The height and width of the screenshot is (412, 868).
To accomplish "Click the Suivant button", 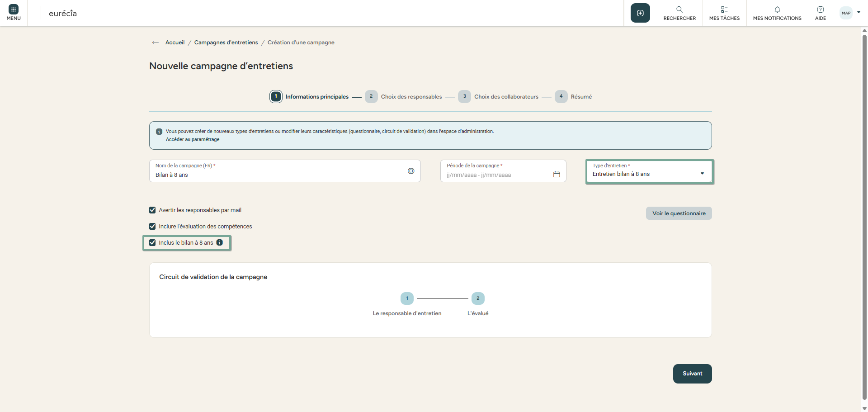I will pos(692,374).
